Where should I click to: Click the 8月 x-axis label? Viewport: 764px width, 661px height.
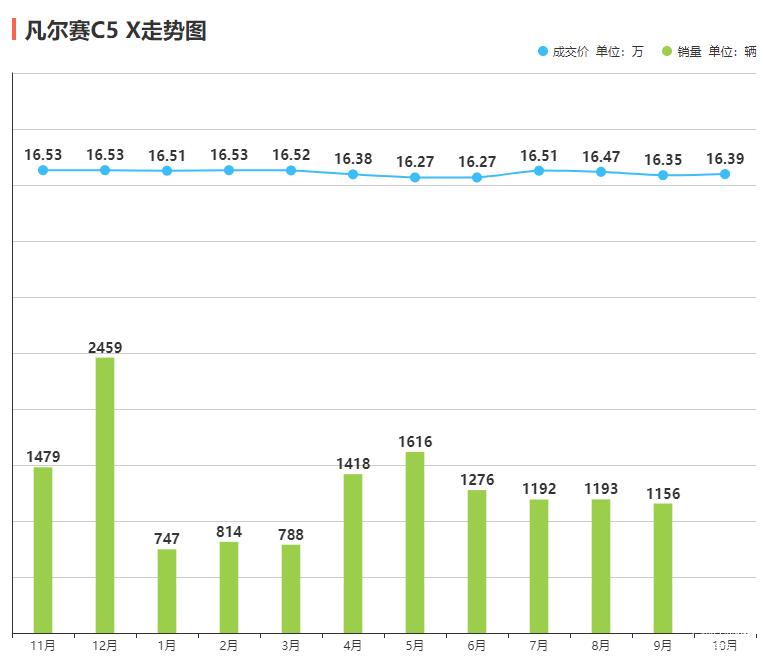[601, 646]
